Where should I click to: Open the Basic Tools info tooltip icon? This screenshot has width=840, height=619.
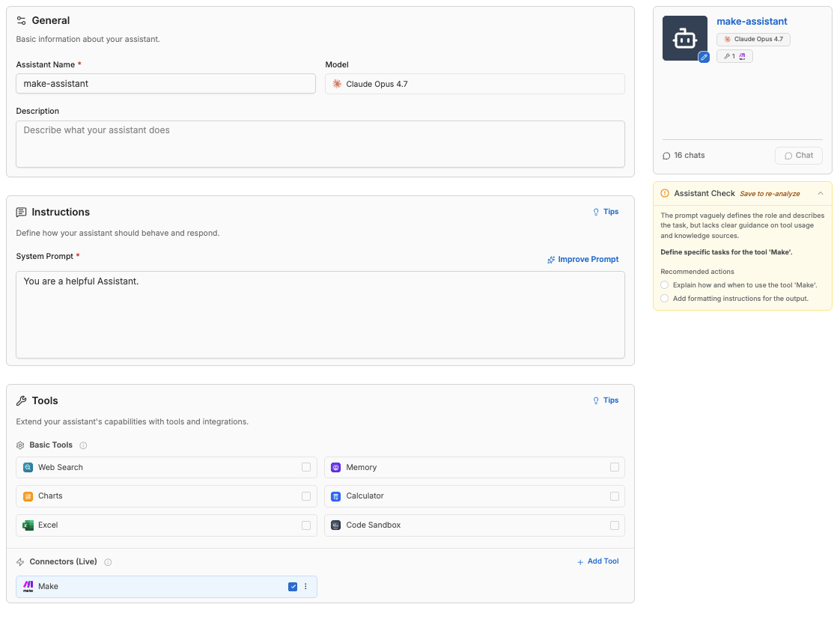pyautogui.click(x=83, y=445)
